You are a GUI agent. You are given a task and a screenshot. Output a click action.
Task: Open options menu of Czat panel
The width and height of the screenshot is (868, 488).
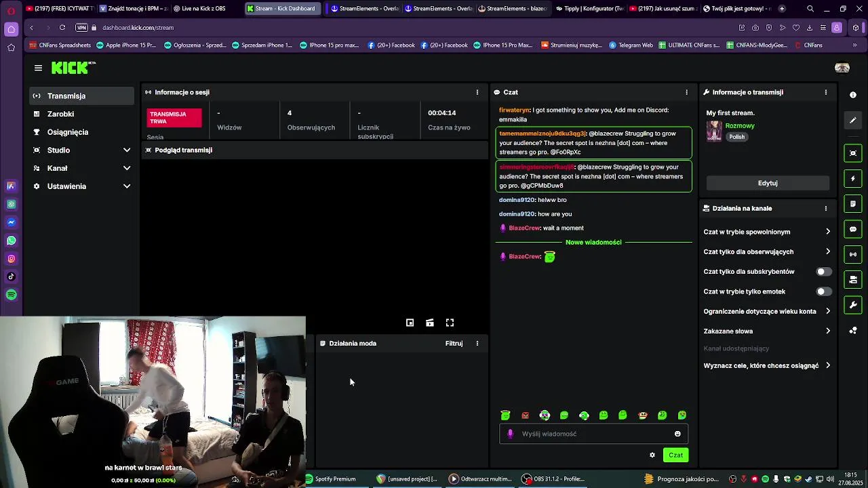686,92
